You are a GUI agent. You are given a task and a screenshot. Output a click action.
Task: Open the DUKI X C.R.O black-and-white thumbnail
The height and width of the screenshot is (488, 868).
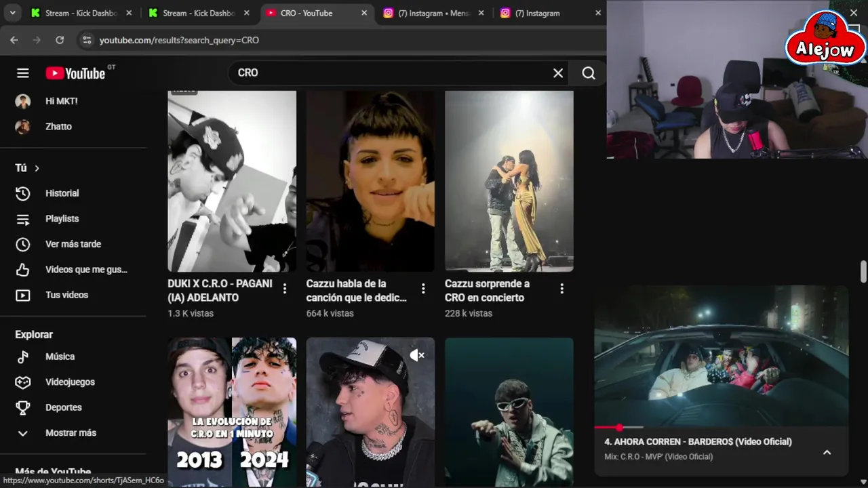[x=232, y=181]
